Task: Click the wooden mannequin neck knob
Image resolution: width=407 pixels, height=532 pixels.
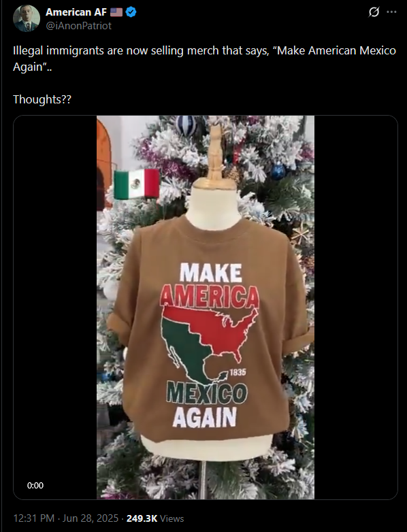Action: click(214, 154)
